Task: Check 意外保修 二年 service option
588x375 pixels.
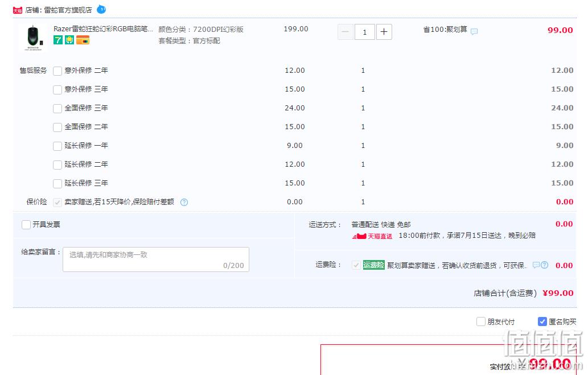Action: pyautogui.click(x=57, y=71)
